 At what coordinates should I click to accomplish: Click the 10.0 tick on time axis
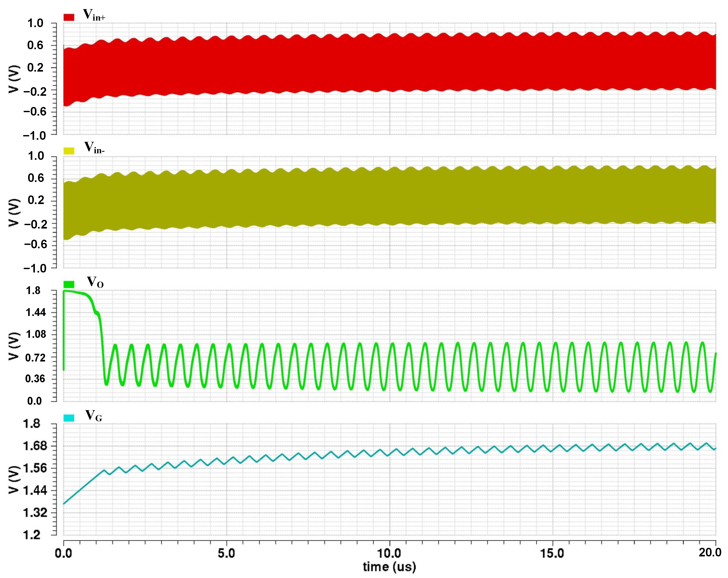(389, 553)
